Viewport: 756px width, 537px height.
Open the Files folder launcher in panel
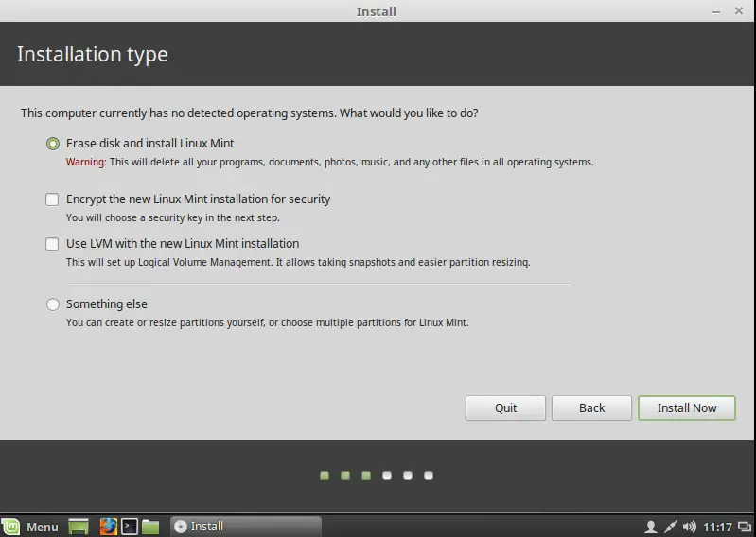(x=150, y=527)
